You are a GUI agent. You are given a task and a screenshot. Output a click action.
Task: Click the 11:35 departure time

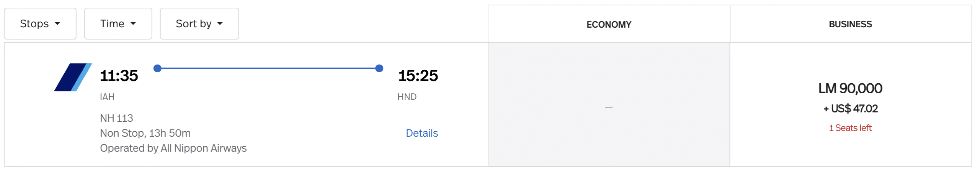click(x=119, y=76)
